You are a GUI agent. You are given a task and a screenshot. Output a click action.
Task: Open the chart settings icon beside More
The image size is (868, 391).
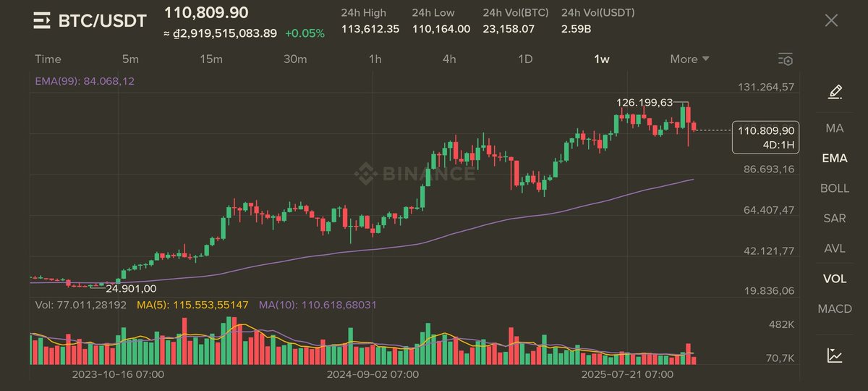point(786,59)
